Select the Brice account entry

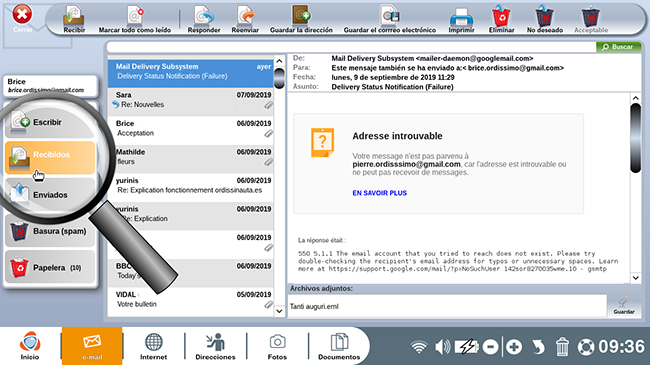[50, 85]
